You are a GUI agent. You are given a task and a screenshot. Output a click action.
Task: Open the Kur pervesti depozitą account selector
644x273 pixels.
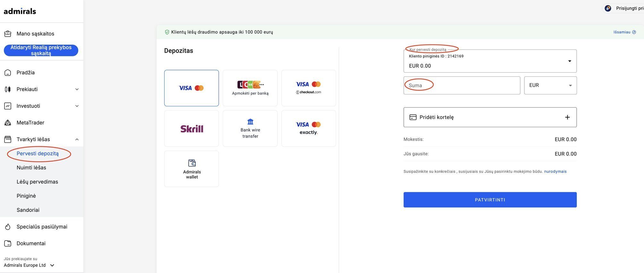coord(490,61)
